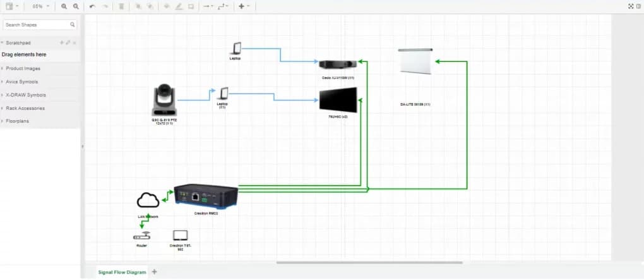Viewport: 644px width, 280px height.
Task: Click the Search Shapes input field
Action: (35, 25)
